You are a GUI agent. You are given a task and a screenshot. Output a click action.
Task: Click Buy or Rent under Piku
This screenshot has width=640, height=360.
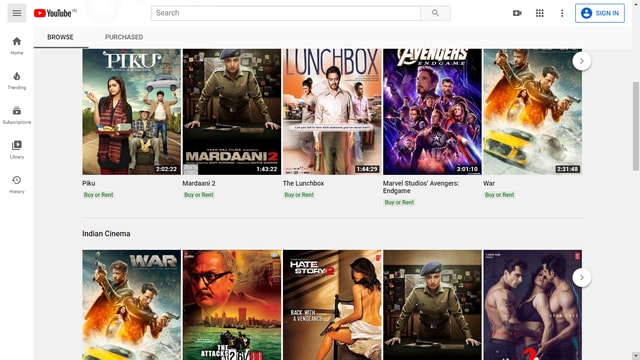point(98,195)
